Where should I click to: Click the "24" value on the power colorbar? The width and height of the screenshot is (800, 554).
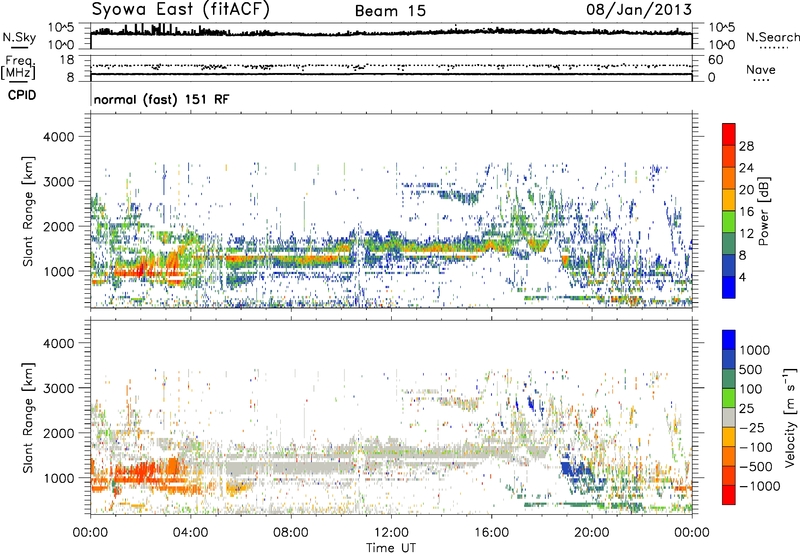tap(746, 168)
